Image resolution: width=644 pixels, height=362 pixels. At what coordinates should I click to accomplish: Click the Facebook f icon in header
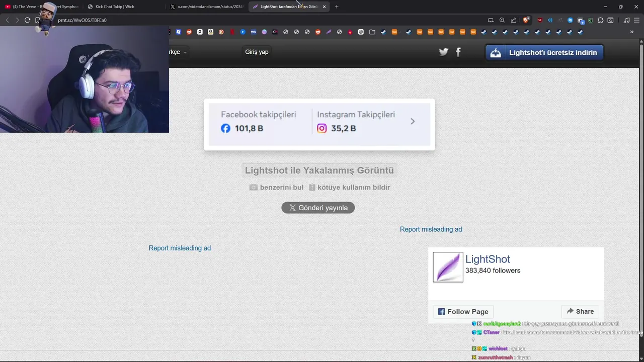coord(458,52)
